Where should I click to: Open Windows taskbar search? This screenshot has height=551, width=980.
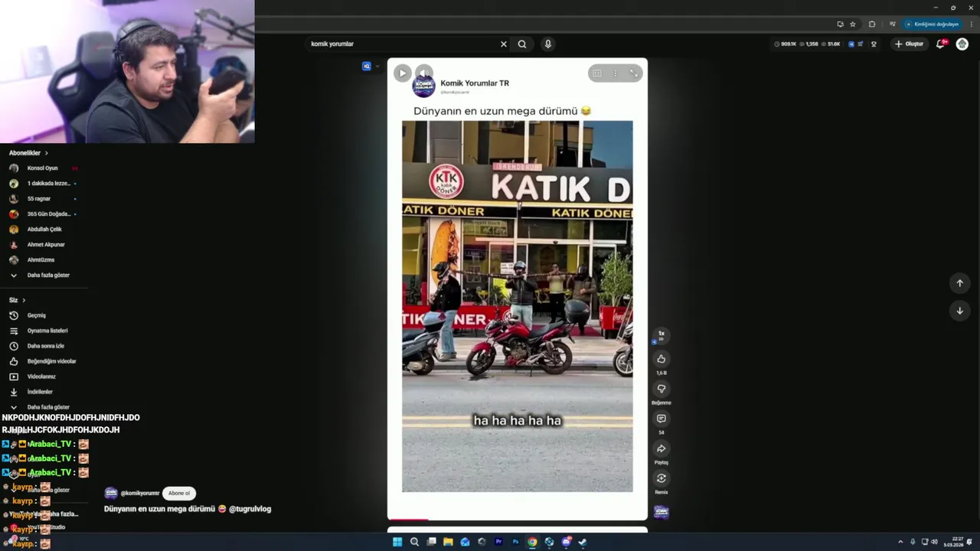(414, 542)
